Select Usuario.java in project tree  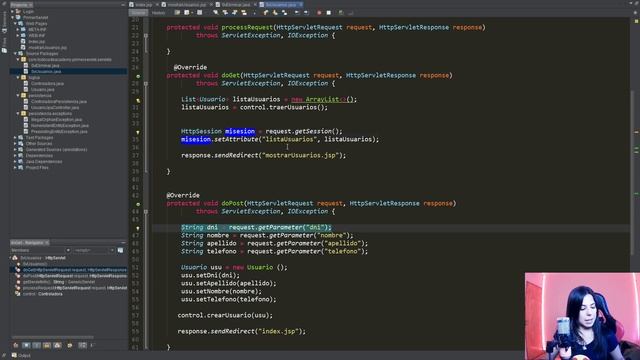(x=42, y=89)
